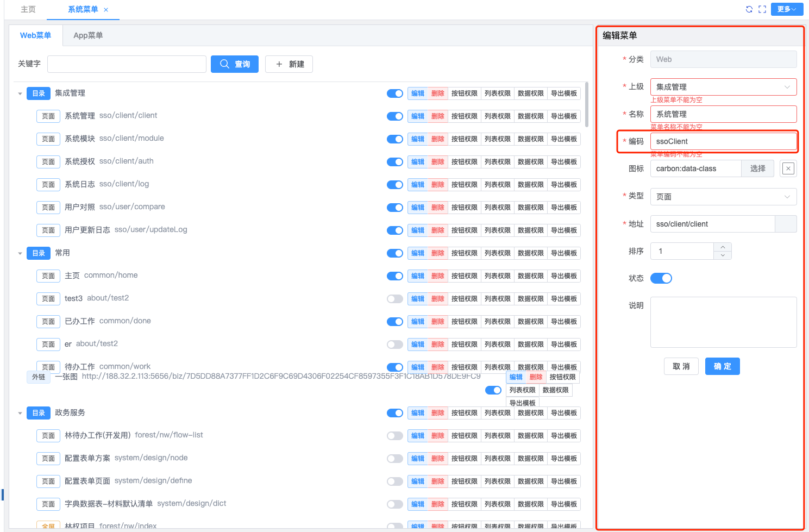Screen dimensions: 809x532
Task: Disable the 集成管理 directory toggle
Action: 395,93
